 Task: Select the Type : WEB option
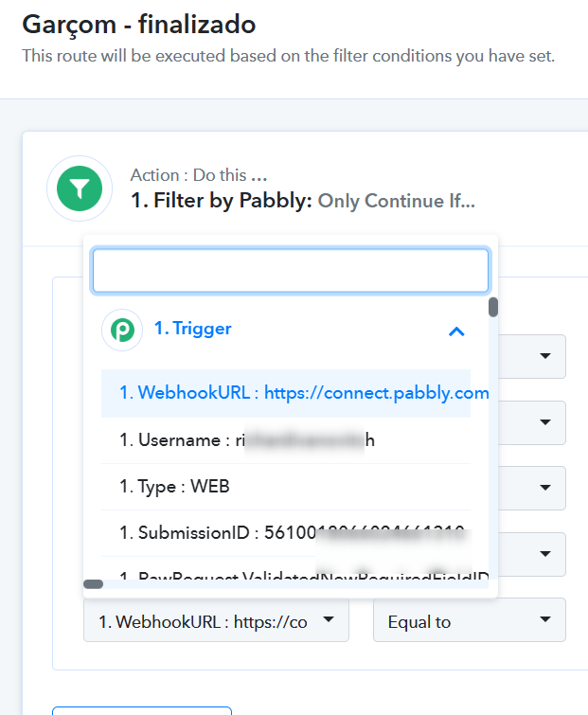286,487
